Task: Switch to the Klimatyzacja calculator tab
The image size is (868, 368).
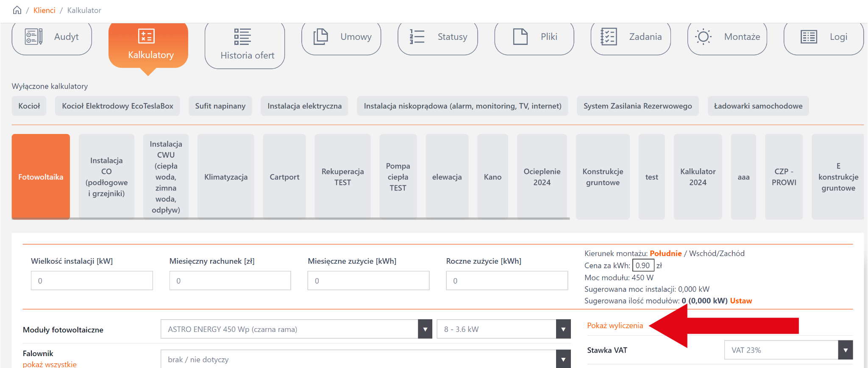Action: (x=225, y=177)
